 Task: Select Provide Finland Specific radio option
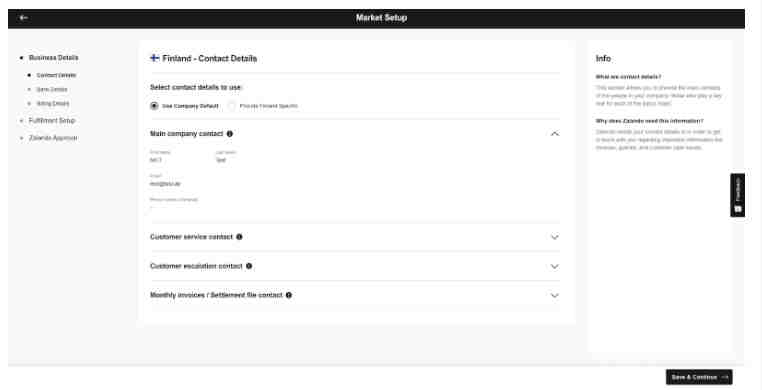(x=232, y=106)
